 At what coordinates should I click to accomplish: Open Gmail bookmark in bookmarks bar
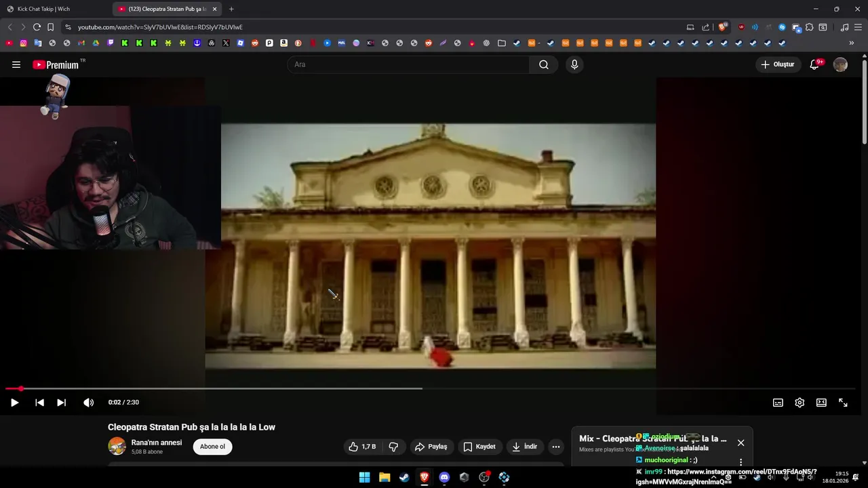[x=81, y=43]
